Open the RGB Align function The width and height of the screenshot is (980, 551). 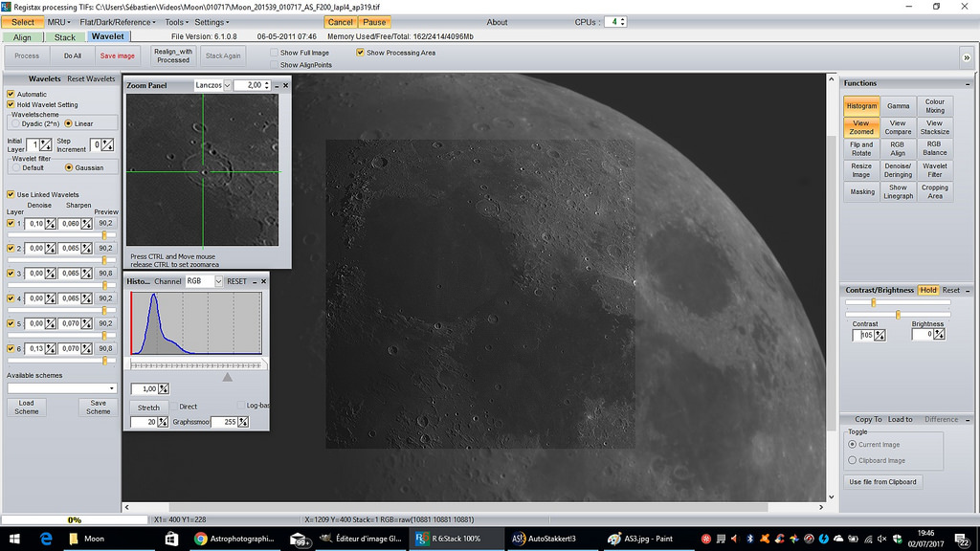[x=898, y=149]
